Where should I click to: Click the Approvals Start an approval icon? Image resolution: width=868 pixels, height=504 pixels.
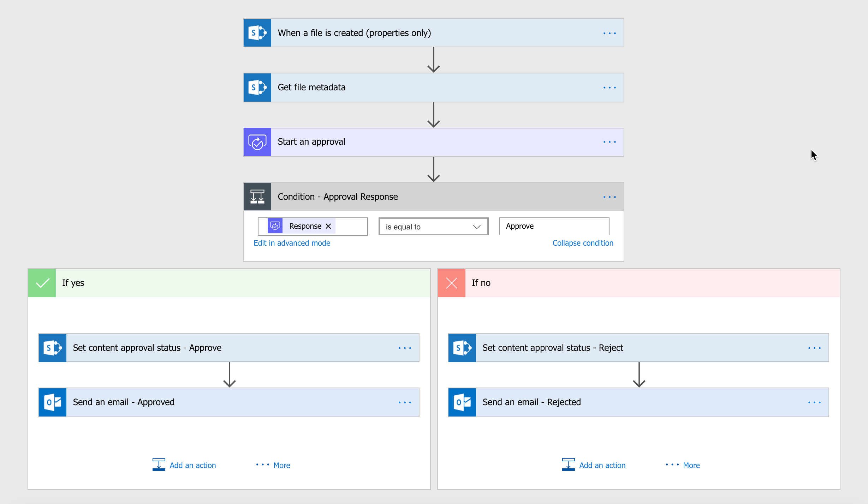click(x=259, y=142)
